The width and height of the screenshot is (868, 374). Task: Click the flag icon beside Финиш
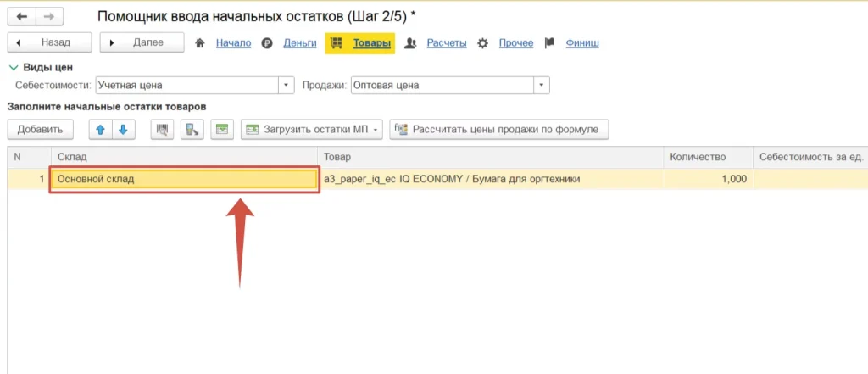point(549,42)
